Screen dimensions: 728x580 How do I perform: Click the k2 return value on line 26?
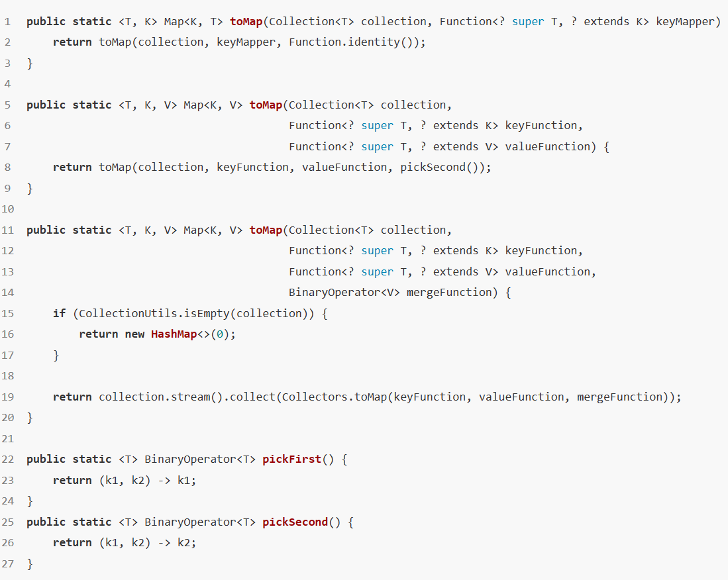coord(184,543)
